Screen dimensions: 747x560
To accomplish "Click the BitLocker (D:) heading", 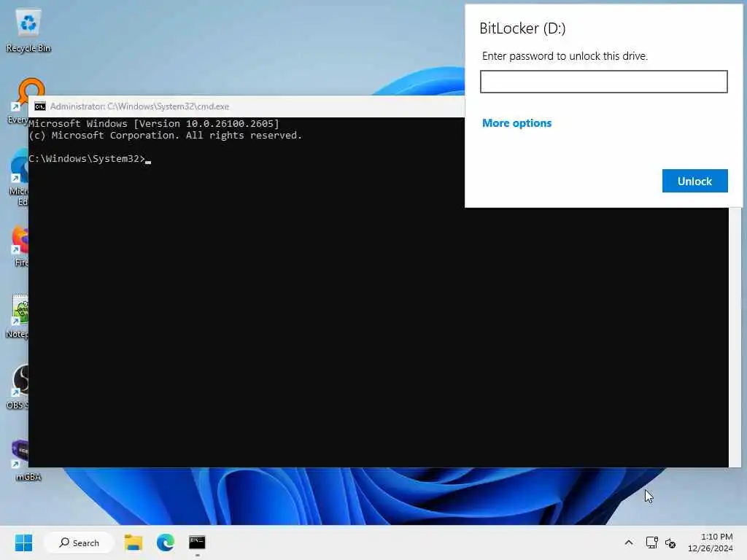I will [x=522, y=28].
